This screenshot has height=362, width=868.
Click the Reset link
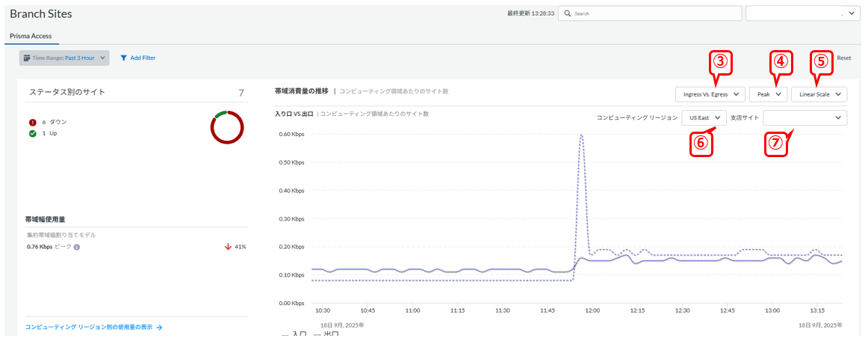pos(843,58)
